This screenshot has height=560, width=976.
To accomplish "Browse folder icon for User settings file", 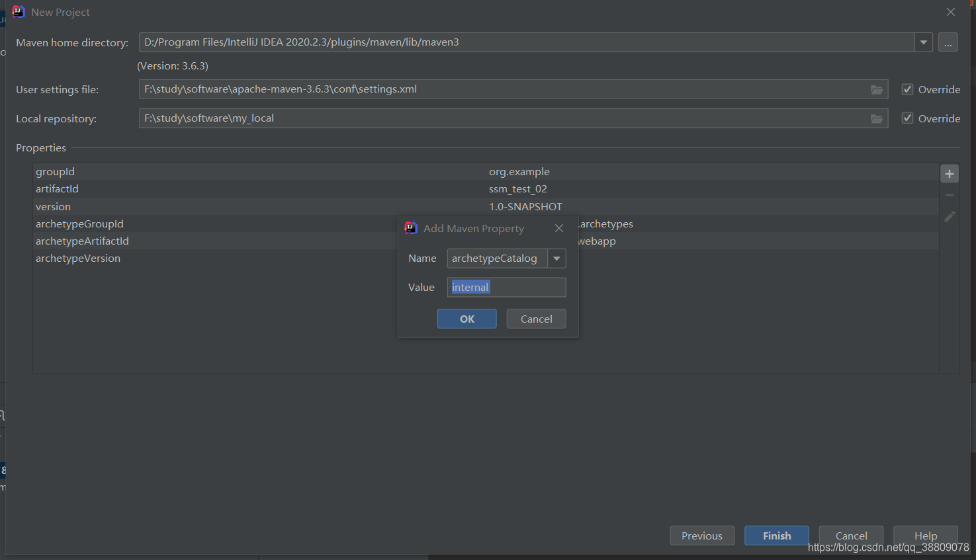I will (x=877, y=89).
